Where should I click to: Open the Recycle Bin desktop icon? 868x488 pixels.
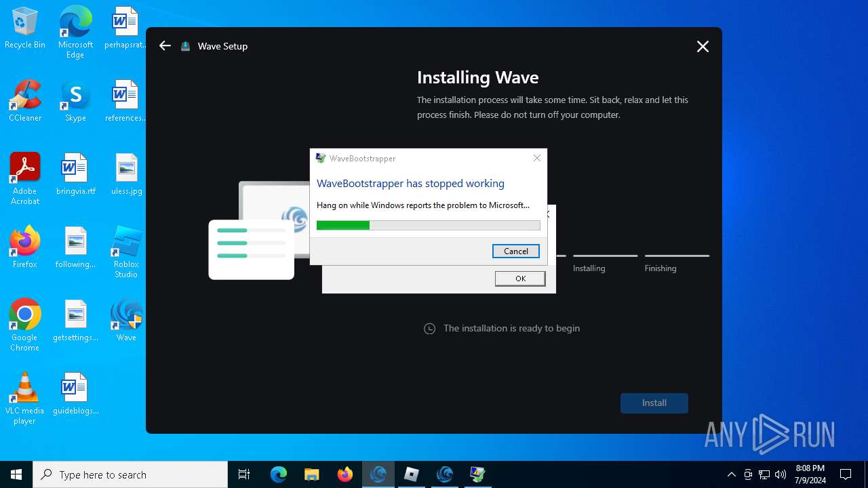point(25,28)
